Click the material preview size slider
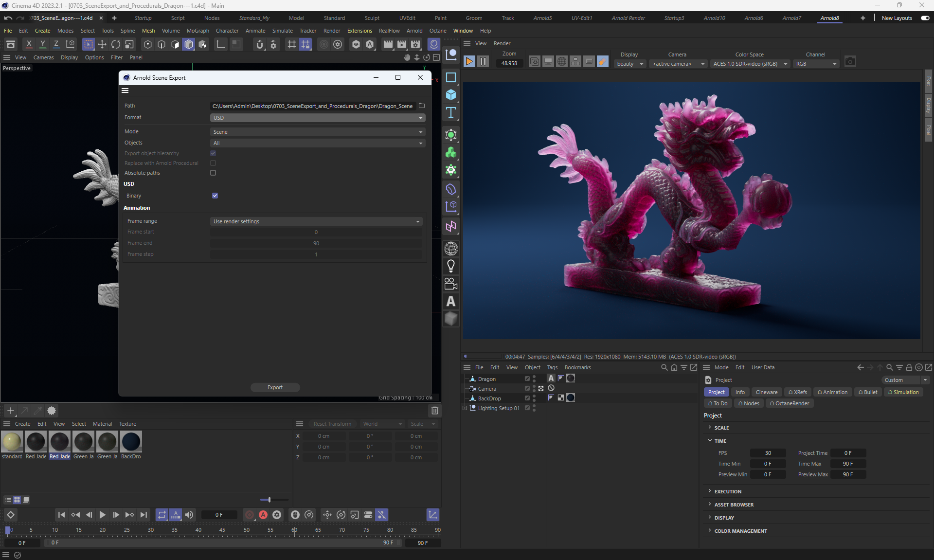This screenshot has height=560, width=934. (x=269, y=500)
